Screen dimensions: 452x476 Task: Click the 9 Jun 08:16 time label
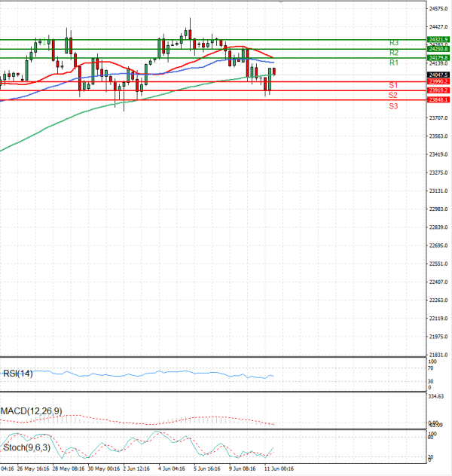coord(243,469)
